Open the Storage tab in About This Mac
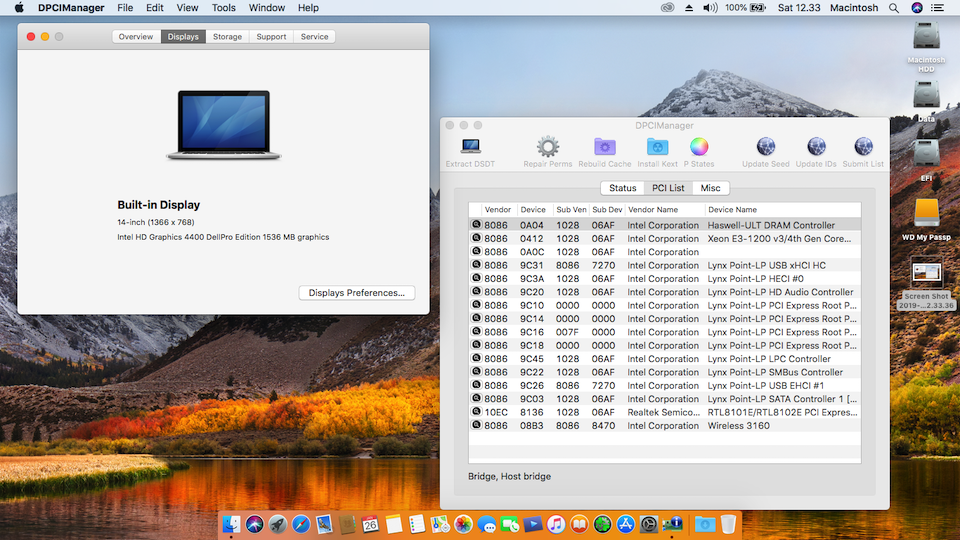 [x=227, y=37]
